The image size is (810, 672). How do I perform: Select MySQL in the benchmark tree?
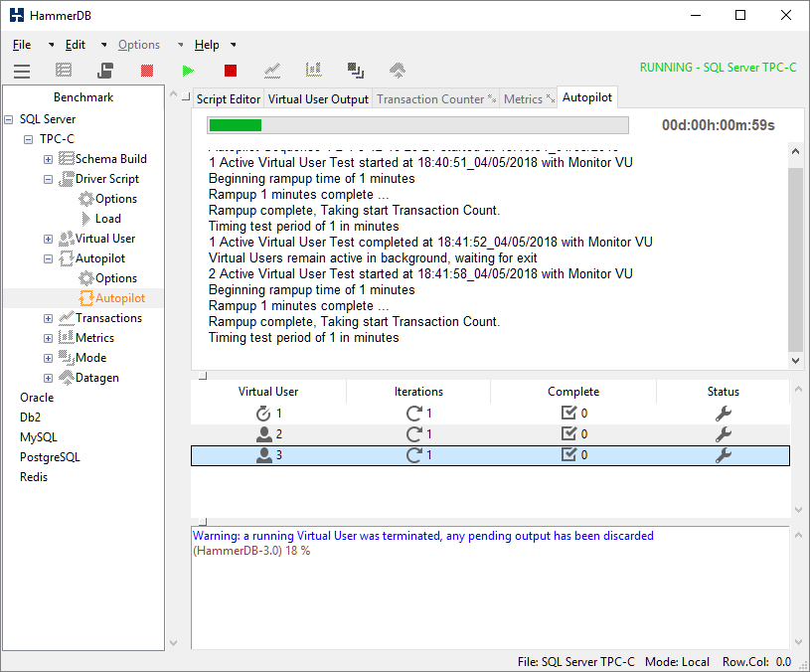click(x=38, y=437)
